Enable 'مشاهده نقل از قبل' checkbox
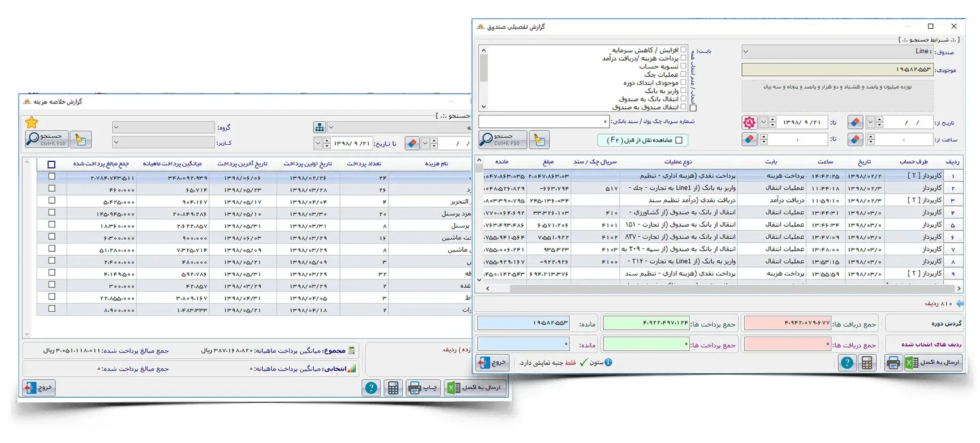The width and height of the screenshot is (980, 443). click(x=679, y=140)
